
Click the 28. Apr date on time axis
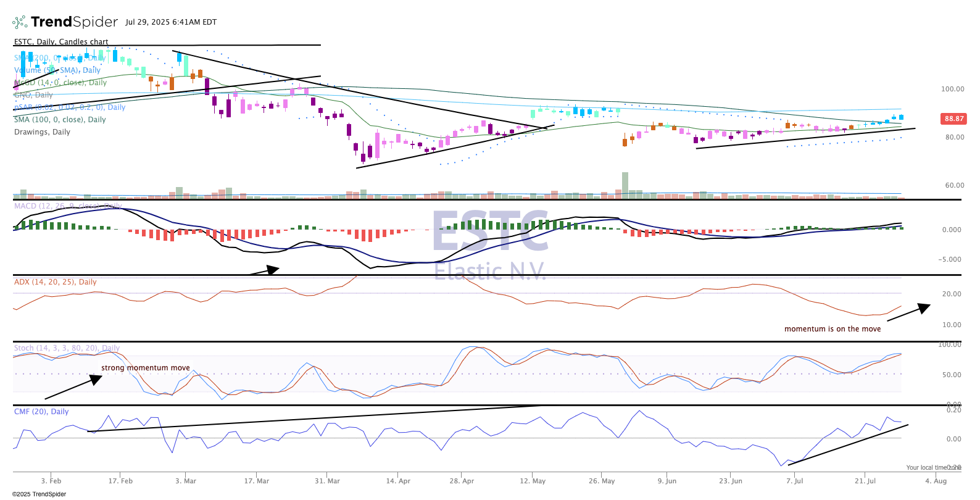coord(462,481)
